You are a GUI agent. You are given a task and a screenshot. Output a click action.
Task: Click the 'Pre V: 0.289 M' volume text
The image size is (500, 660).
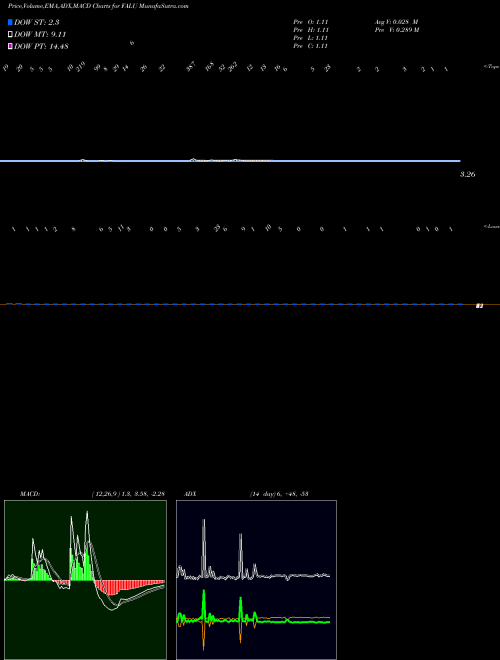(397, 30)
